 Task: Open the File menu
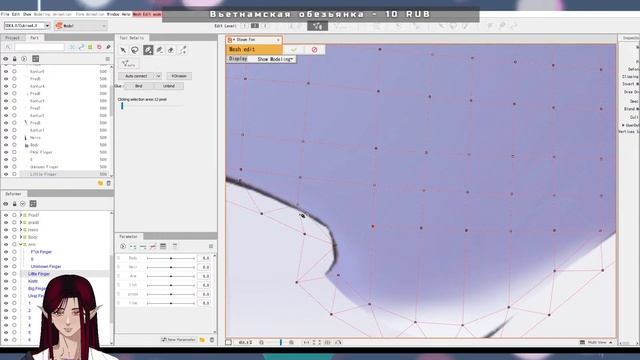tap(4, 14)
